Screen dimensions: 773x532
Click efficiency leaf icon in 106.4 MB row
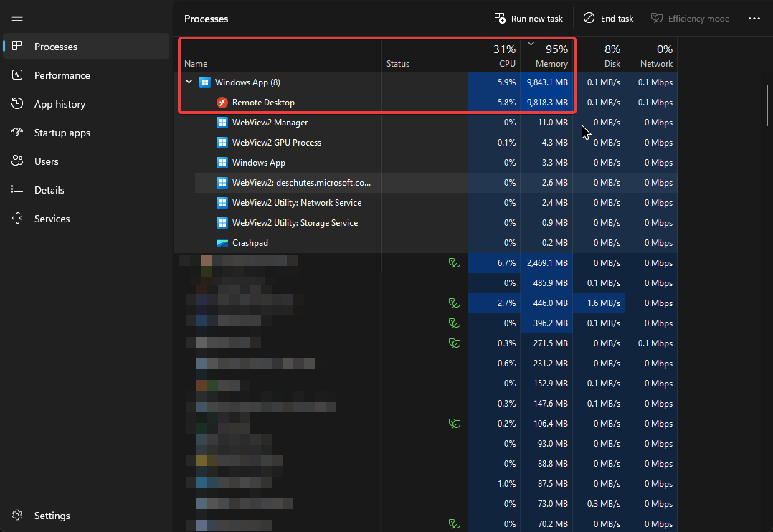click(x=454, y=424)
